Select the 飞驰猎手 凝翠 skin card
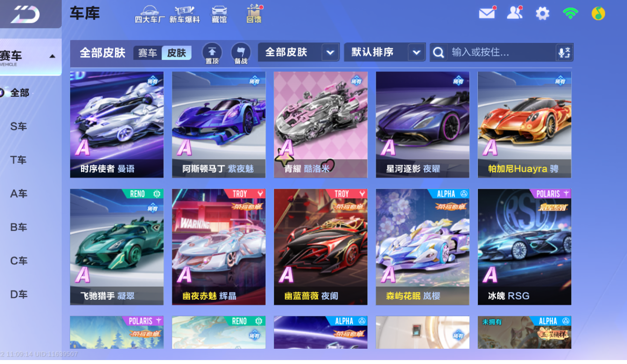The width and height of the screenshot is (627, 364). pyautogui.click(x=117, y=247)
